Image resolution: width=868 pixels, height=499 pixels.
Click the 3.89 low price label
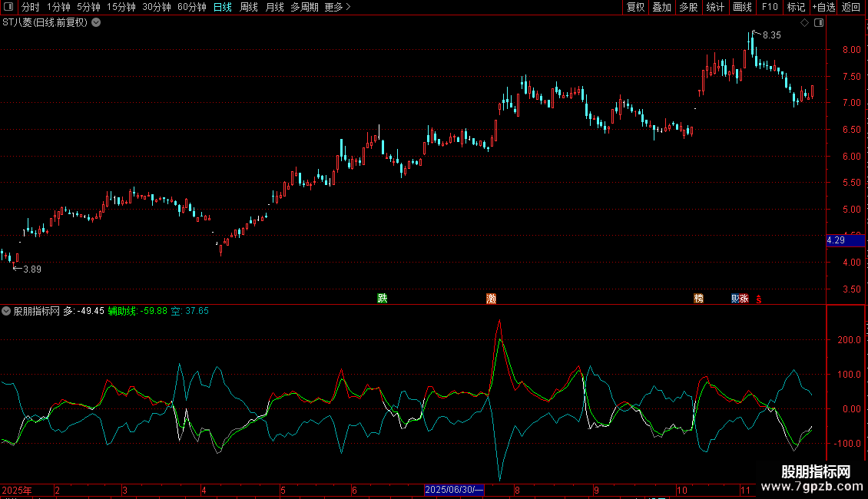coord(32,269)
